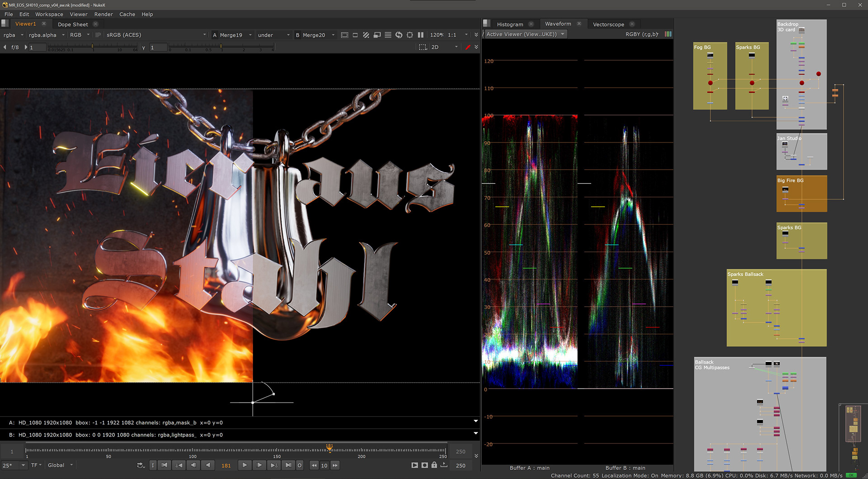Go to the previous keyframe
This screenshot has height=479, width=868.
coord(179,465)
